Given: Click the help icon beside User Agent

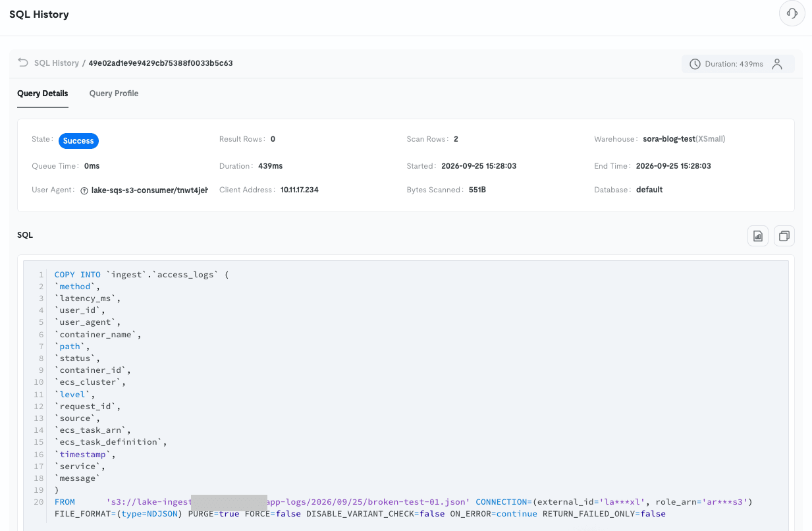Looking at the screenshot, I should point(84,190).
